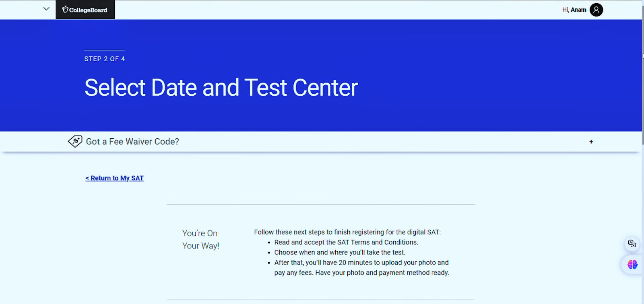Click the "Return to My SAT" link
Screen dimensions: 644x304
[115, 178]
